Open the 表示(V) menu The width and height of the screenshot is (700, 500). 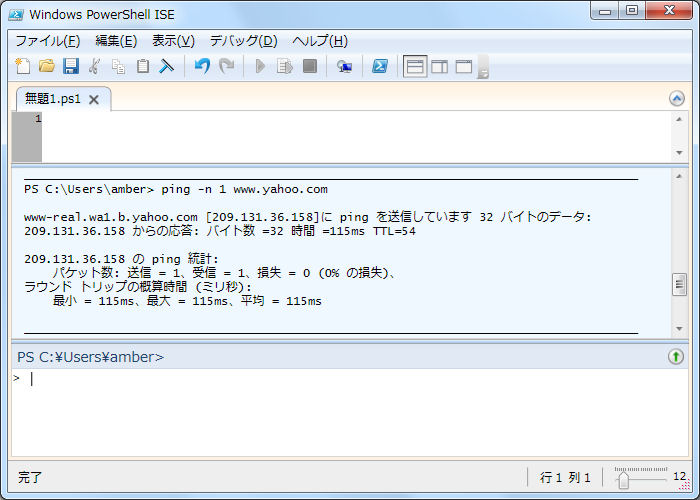(173, 41)
